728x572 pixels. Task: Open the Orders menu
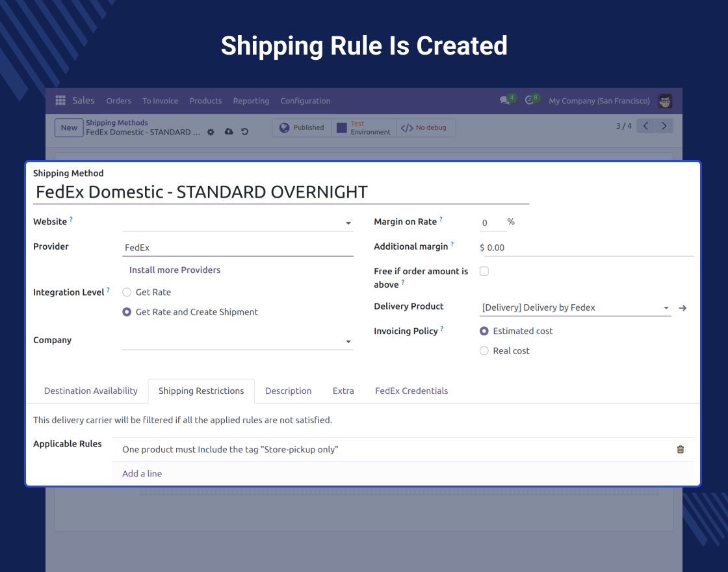point(118,101)
